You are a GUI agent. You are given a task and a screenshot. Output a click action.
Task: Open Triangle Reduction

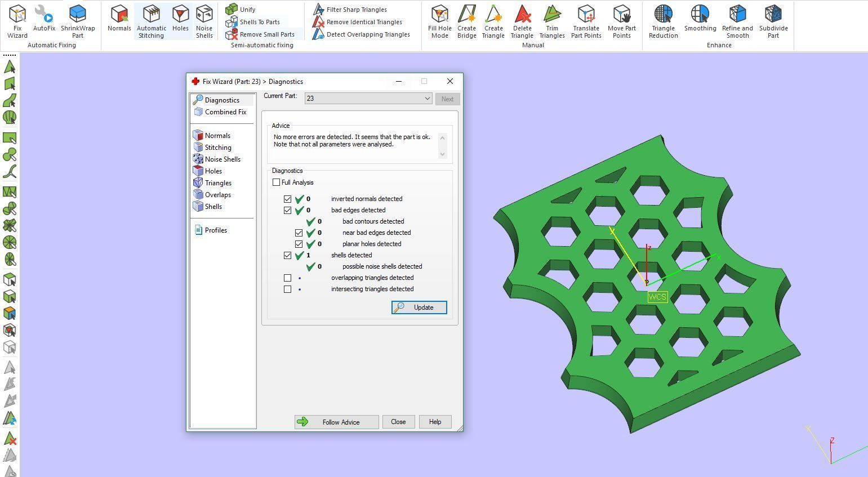click(664, 21)
